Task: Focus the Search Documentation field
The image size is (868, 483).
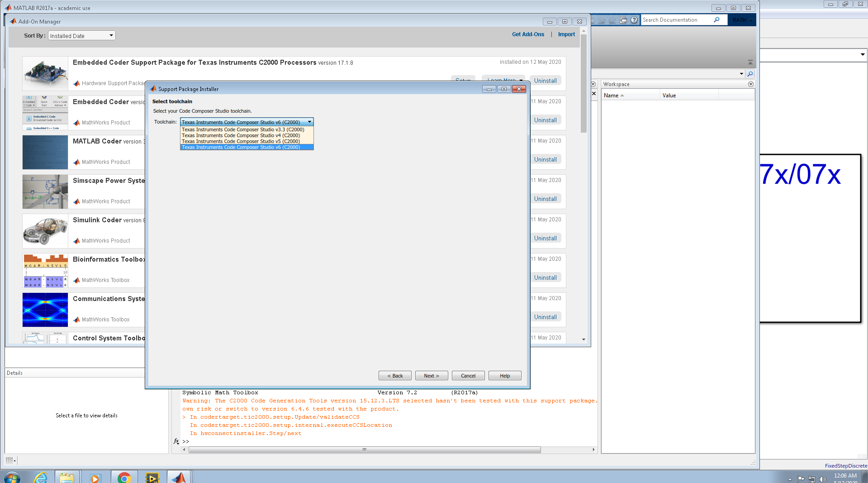Action: coord(677,20)
